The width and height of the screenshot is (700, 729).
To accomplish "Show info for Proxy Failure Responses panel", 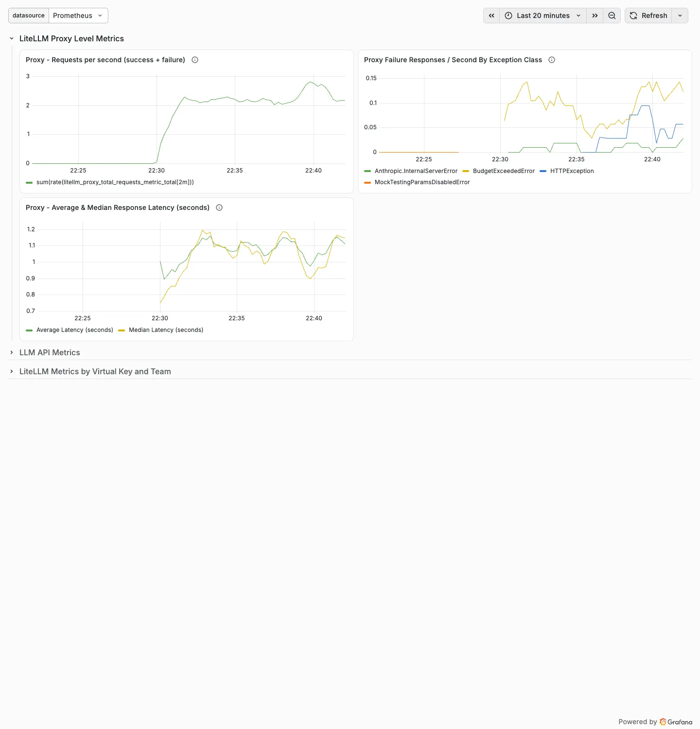I will point(552,60).
